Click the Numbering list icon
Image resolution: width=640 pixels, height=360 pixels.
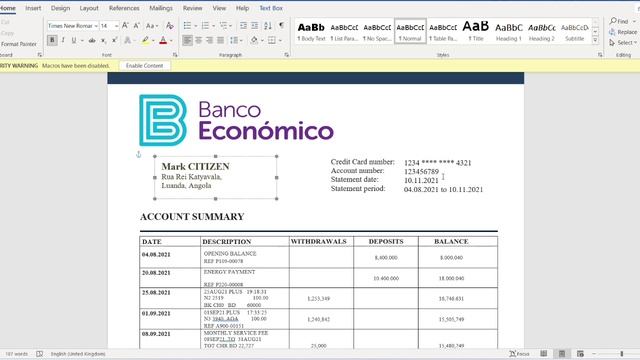(x=205, y=25)
